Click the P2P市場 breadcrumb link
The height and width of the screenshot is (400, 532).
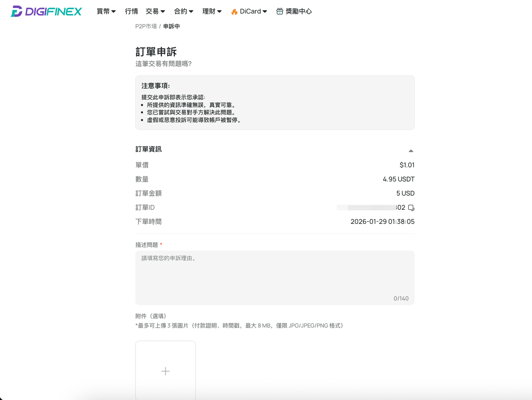pos(146,26)
